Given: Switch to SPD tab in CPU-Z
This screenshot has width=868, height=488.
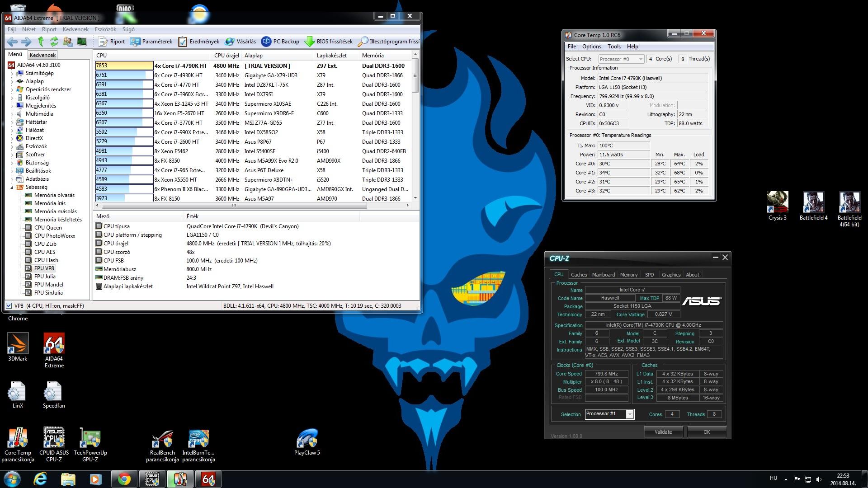Looking at the screenshot, I should 649,275.
